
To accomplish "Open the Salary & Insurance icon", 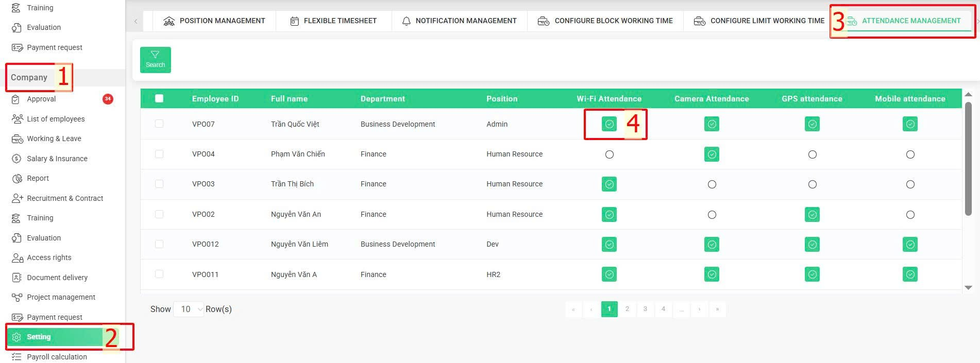I will [x=16, y=159].
